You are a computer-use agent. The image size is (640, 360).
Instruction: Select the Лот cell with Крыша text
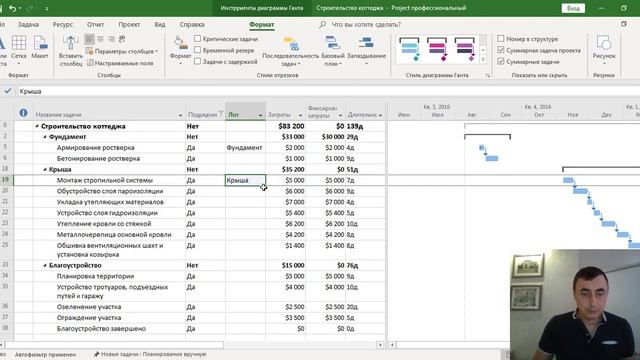pos(245,180)
